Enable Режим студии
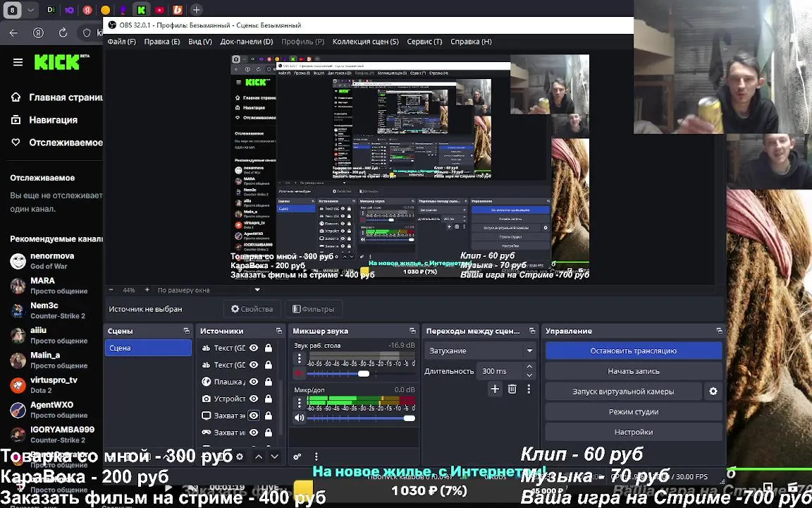 pos(634,411)
